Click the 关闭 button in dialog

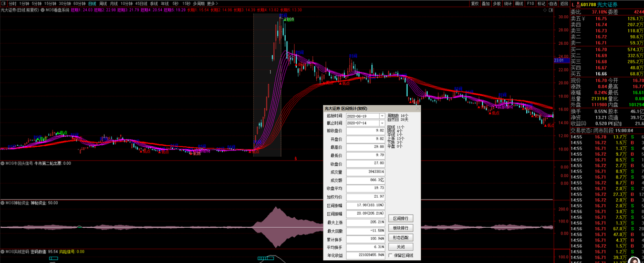pos(401,247)
